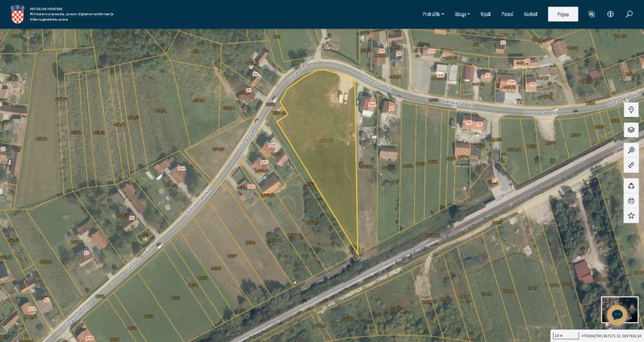Expand the Pretražite dropdown menu
Viewport: 644px width, 342px height.
pyautogui.click(x=433, y=14)
